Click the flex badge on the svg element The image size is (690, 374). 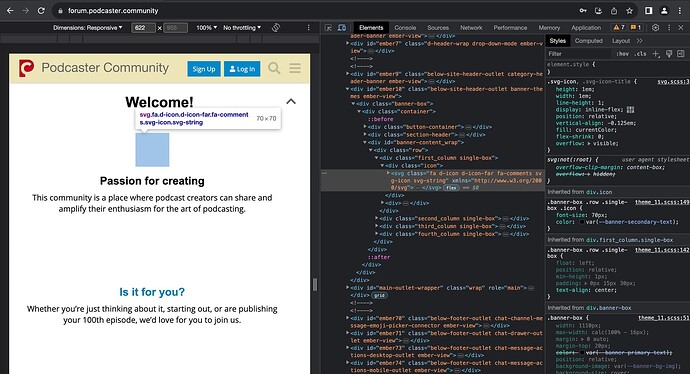(451, 187)
